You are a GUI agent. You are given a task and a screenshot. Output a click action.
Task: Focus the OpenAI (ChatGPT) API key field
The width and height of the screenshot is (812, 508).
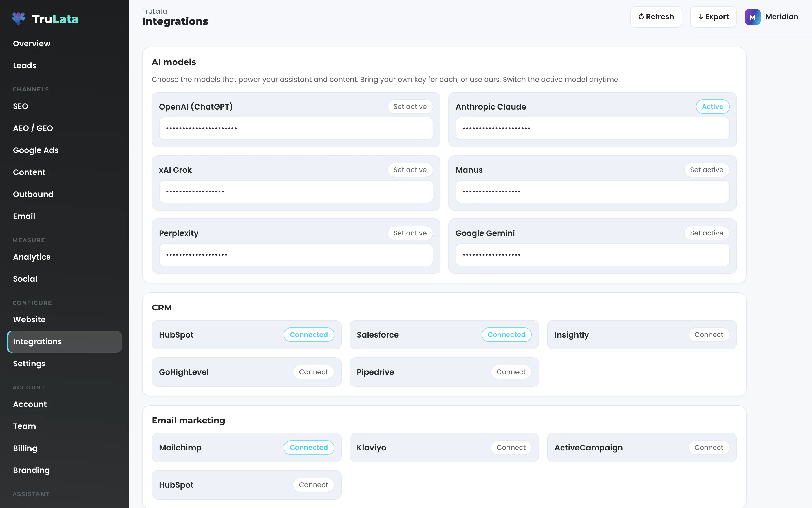295,128
